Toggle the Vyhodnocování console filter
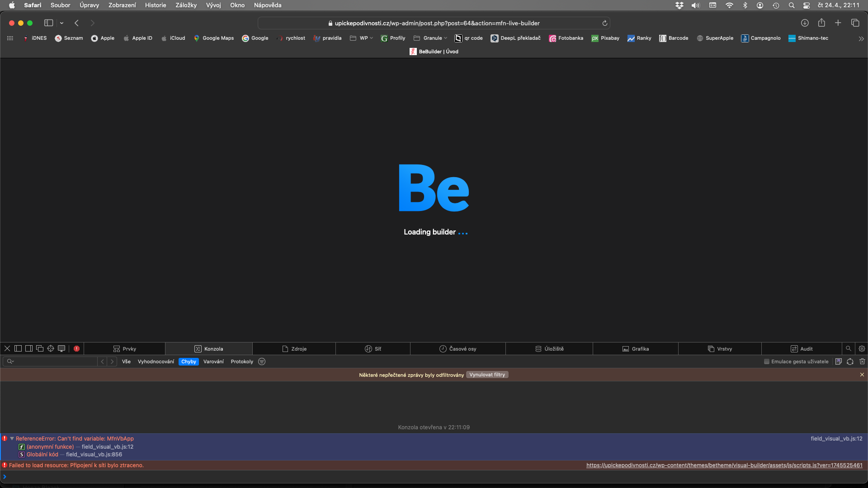 (156, 361)
